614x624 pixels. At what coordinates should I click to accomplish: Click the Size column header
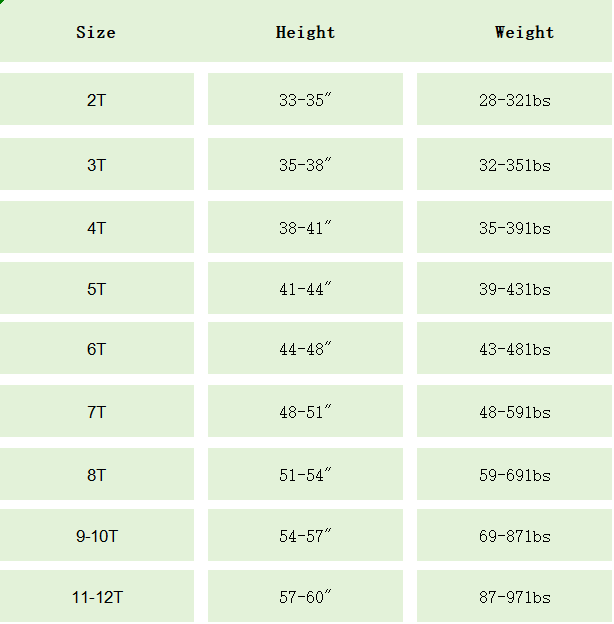(96, 33)
